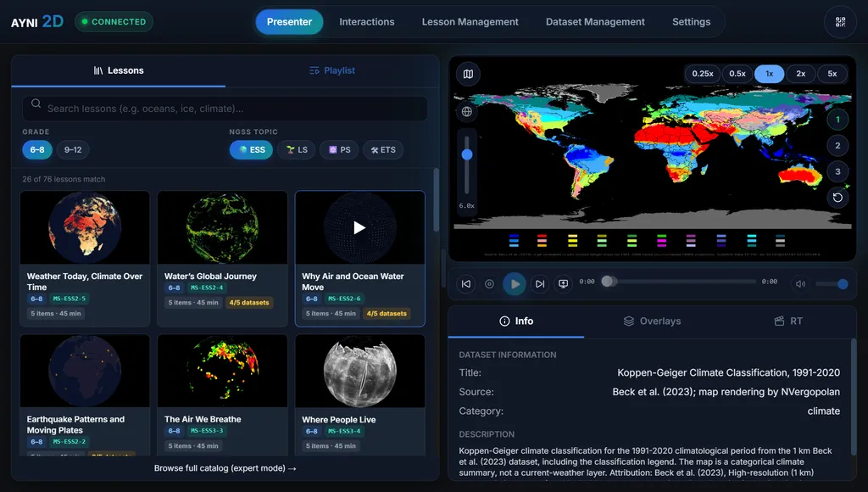Set playback speed to 0.5x
Screen dimensions: 868x492
(737, 74)
